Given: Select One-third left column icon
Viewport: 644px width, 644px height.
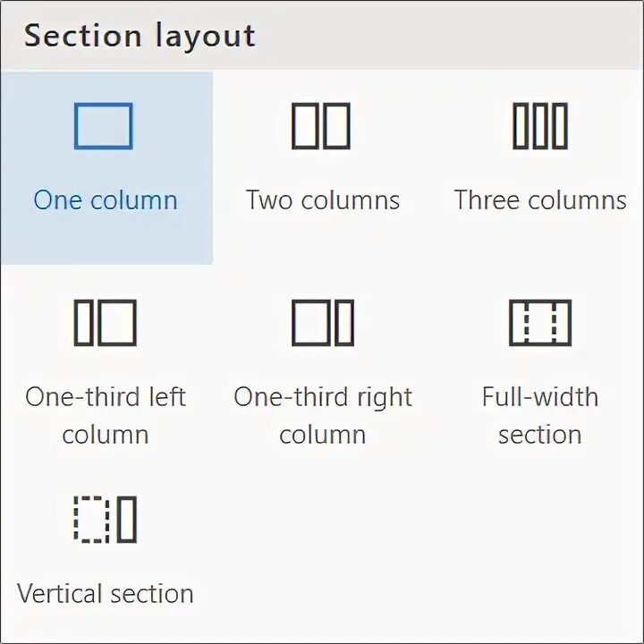Looking at the screenshot, I should (x=105, y=323).
